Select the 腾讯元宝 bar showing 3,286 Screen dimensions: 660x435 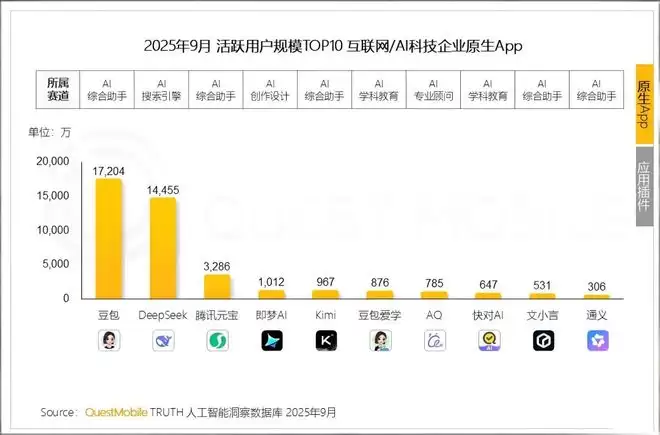(x=217, y=286)
